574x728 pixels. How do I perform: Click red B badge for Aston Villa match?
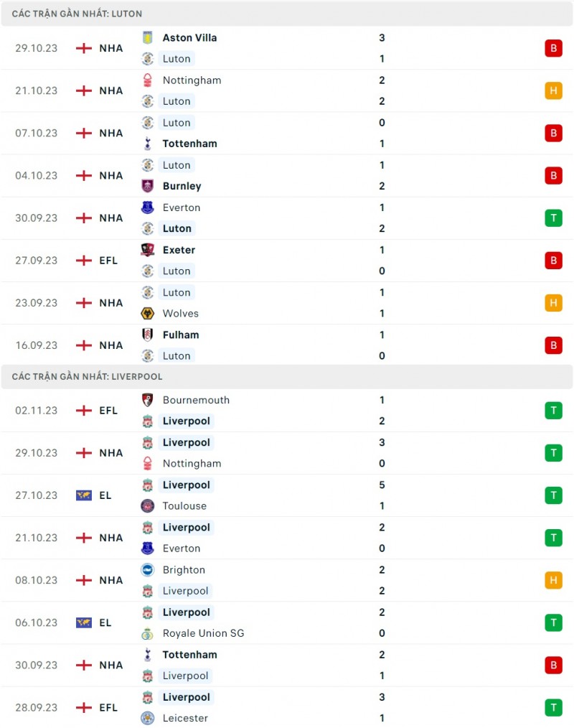[x=552, y=48]
